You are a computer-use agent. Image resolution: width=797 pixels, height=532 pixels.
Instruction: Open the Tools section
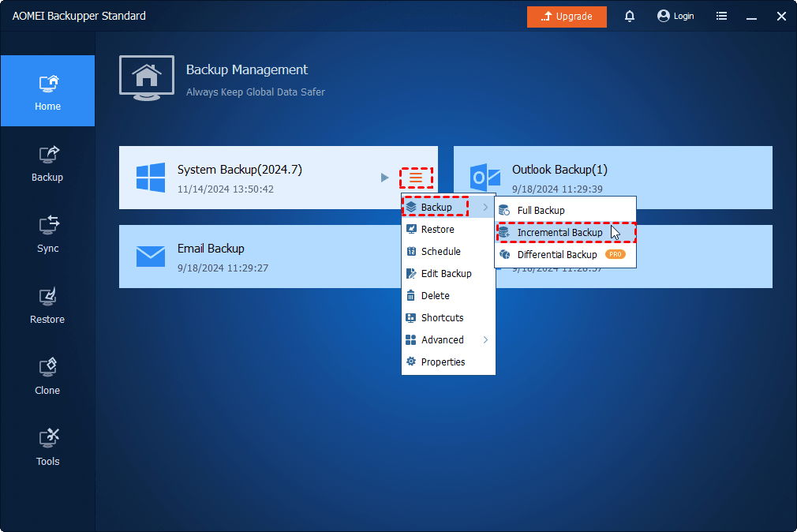pos(48,448)
